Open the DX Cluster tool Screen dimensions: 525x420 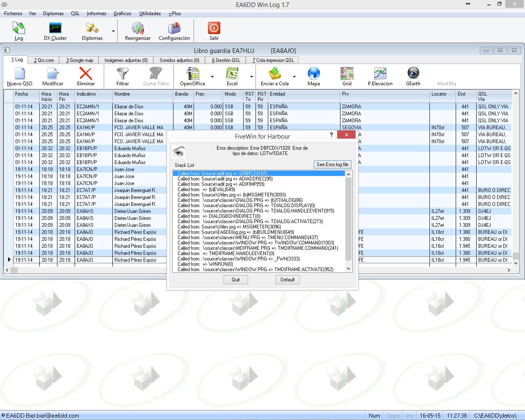coord(55,31)
